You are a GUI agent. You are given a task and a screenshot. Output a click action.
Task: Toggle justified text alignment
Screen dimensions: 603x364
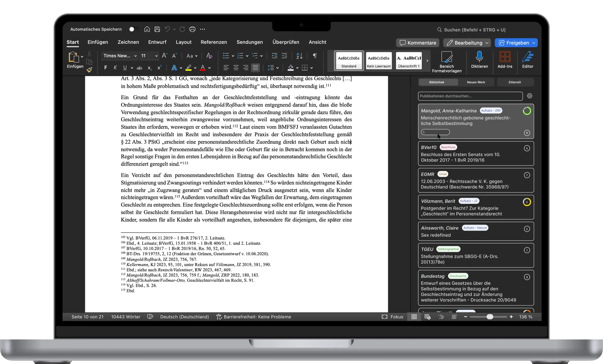click(x=255, y=68)
